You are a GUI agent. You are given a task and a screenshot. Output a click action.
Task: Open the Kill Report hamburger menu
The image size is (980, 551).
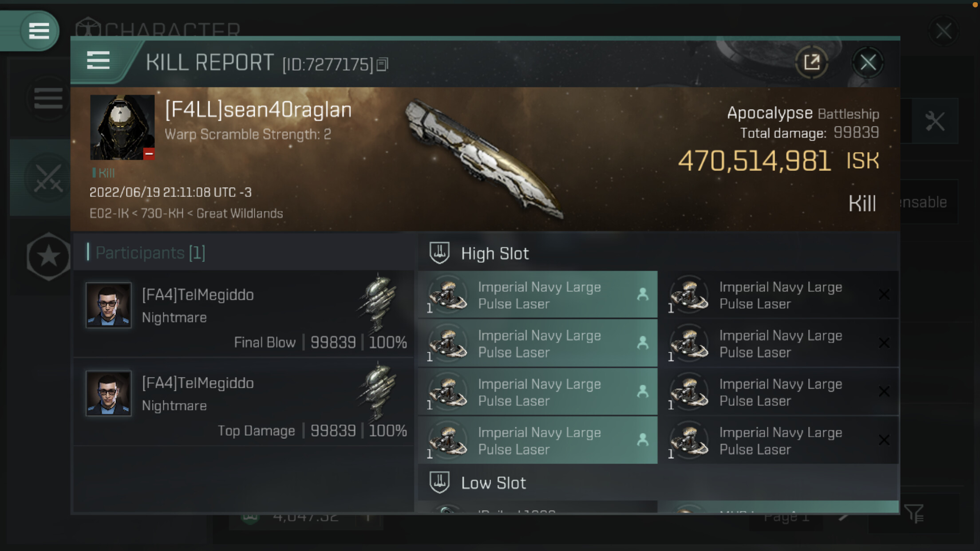[98, 60]
